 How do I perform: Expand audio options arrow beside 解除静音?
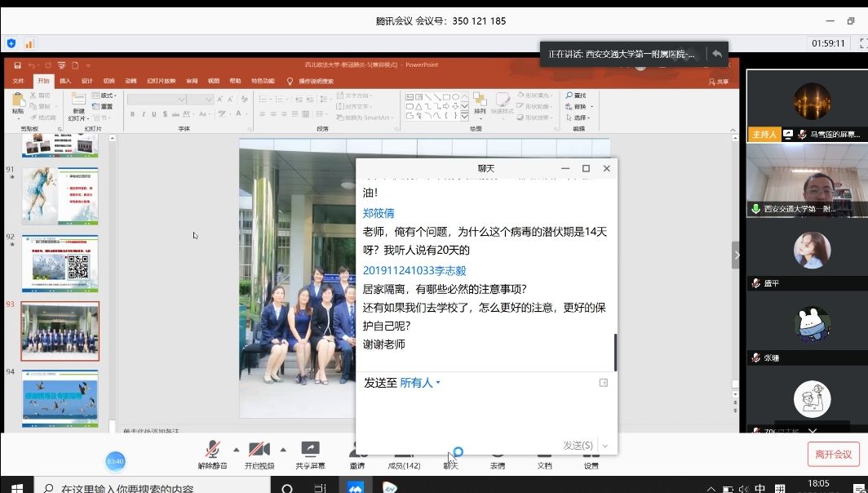pyautogui.click(x=237, y=450)
